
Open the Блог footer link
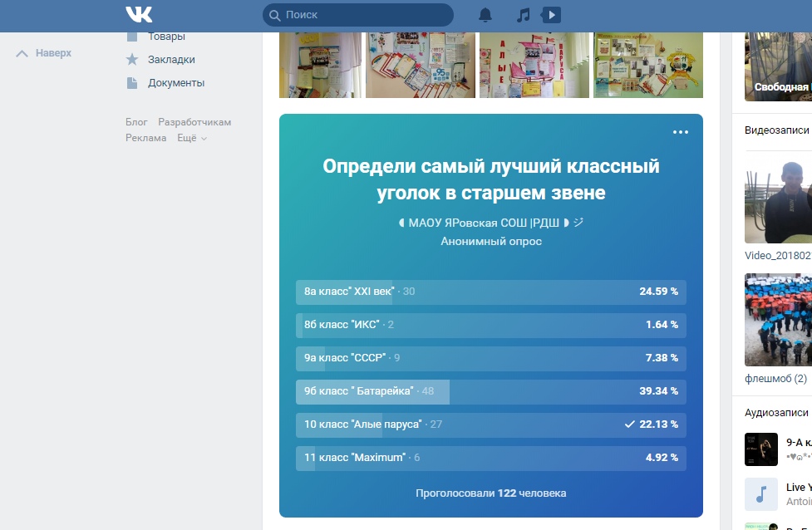(136, 122)
